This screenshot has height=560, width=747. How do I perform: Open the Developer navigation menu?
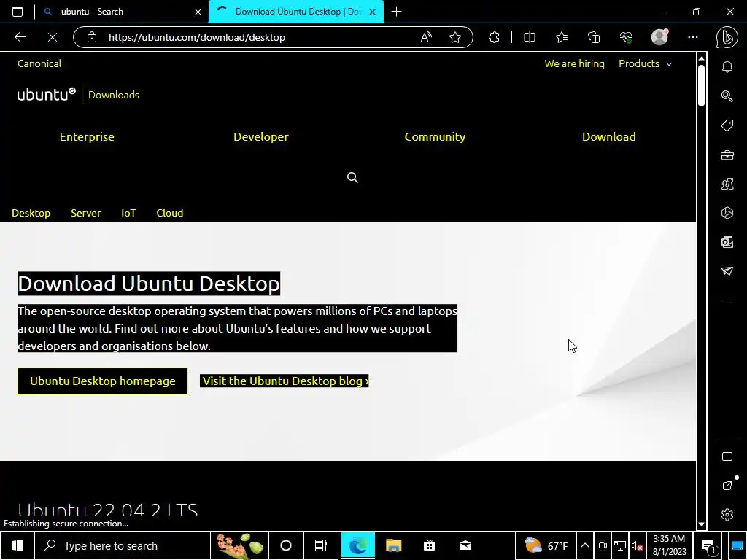click(x=261, y=136)
